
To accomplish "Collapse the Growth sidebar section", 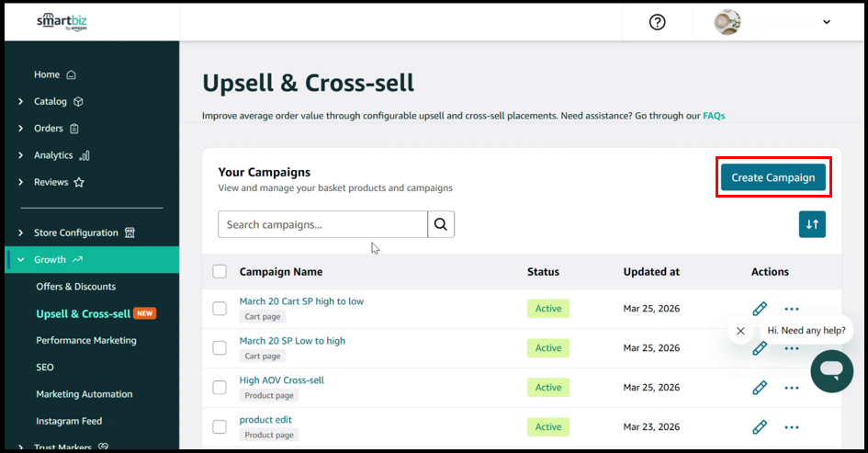I will point(21,260).
